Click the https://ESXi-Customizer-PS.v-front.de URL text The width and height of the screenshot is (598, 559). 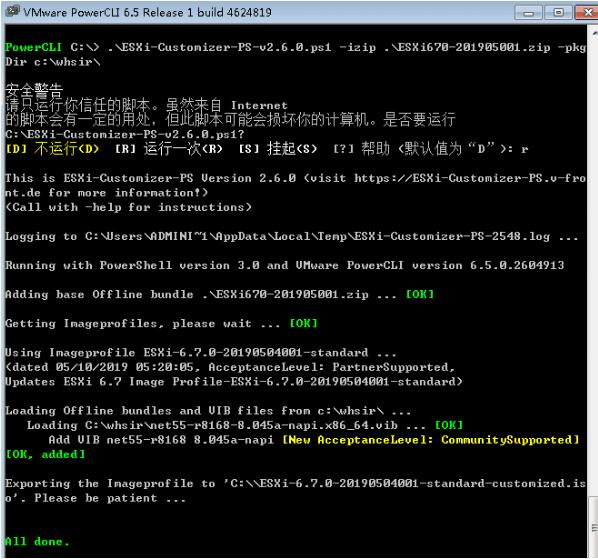coord(470,178)
